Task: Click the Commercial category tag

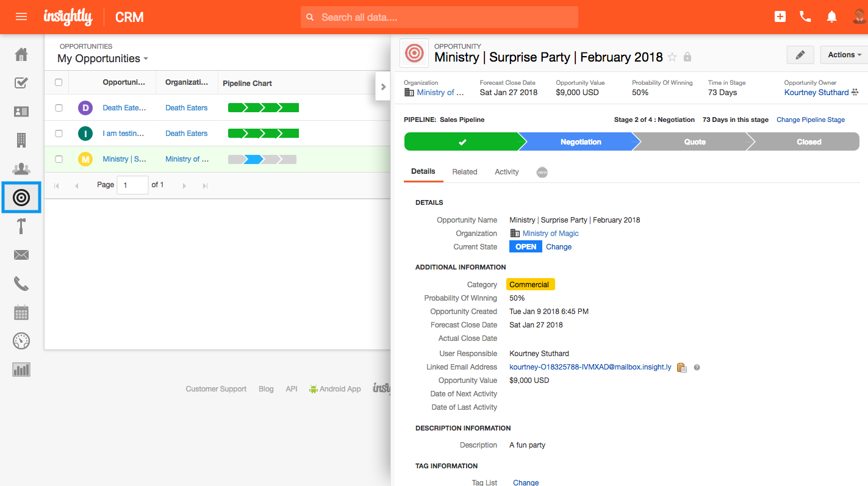Action: 529,285
